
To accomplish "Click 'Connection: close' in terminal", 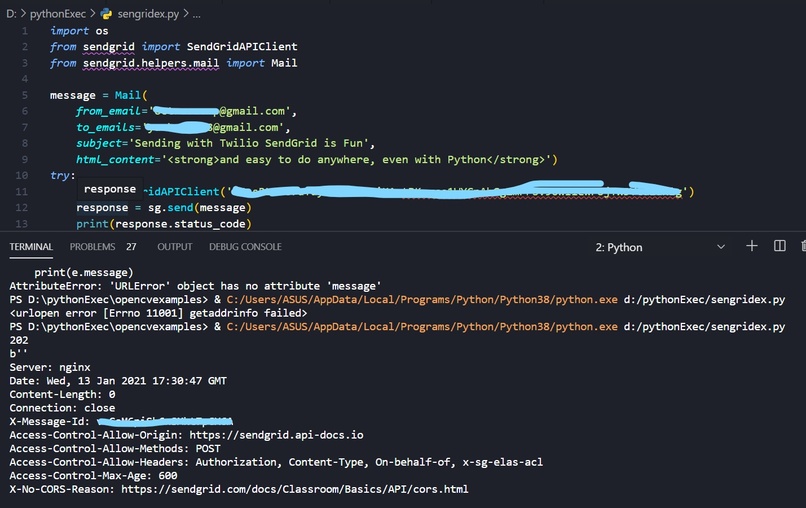I will [62, 408].
